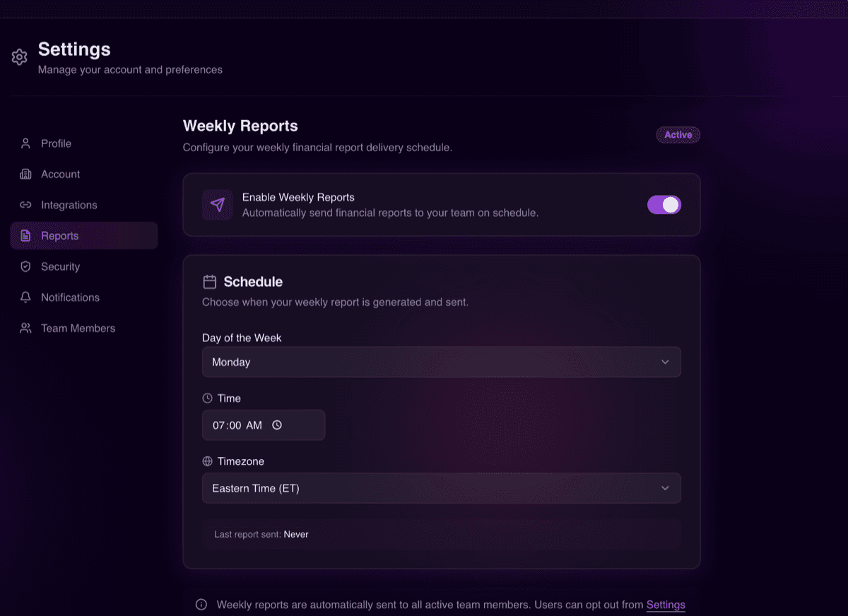Image resolution: width=848 pixels, height=616 pixels.
Task: Click the Settings link in footer note
Action: click(665, 605)
